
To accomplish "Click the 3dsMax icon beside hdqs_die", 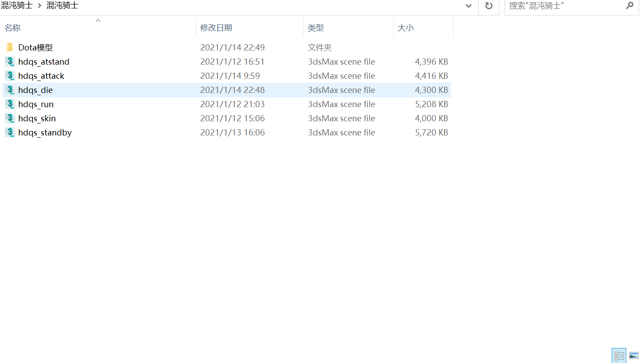I will (10, 90).
